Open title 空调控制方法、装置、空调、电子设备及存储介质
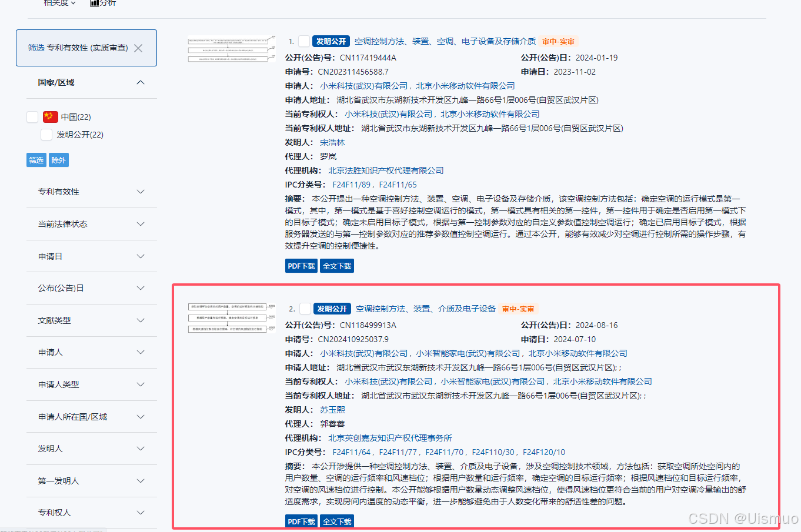Viewport: 801px width, 532px height. point(445,41)
